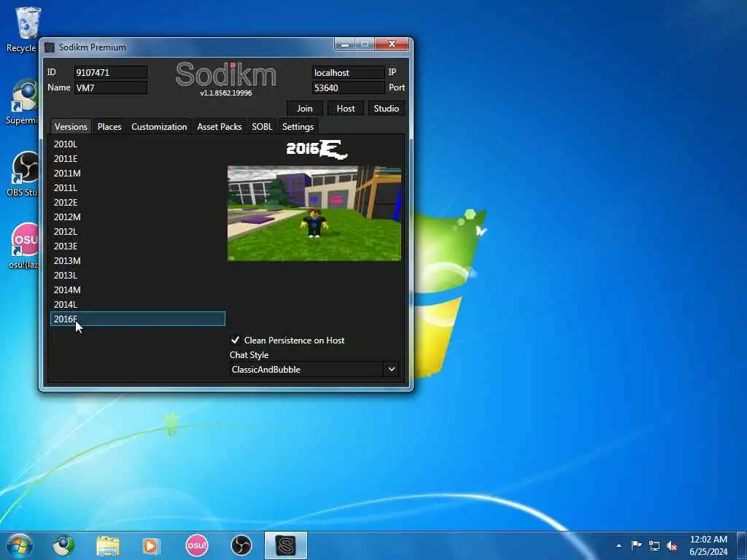Focus the Name input field

[x=111, y=87]
